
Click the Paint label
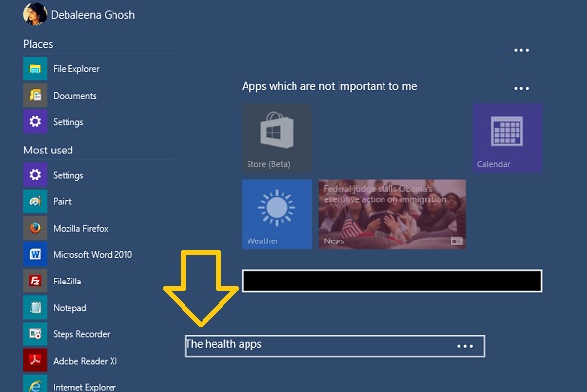point(63,202)
